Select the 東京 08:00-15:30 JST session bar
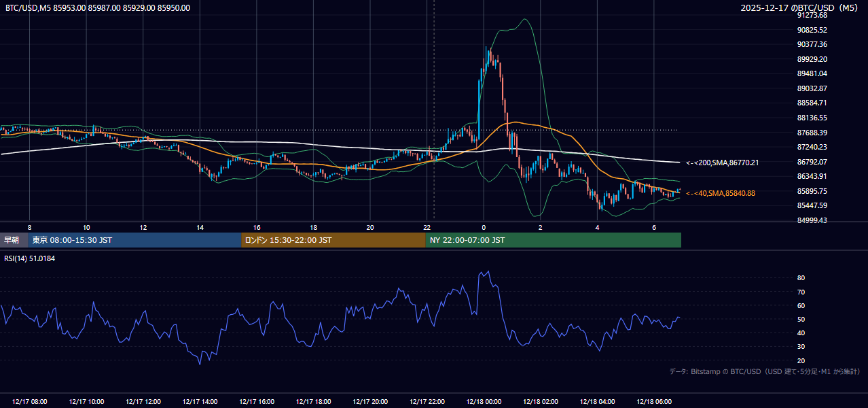This screenshot has height=408, width=868. pos(134,240)
